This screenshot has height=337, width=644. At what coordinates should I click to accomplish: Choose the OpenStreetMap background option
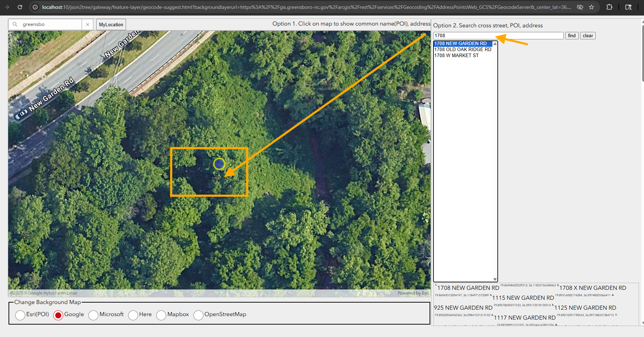pyautogui.click(x=198, y=315)
